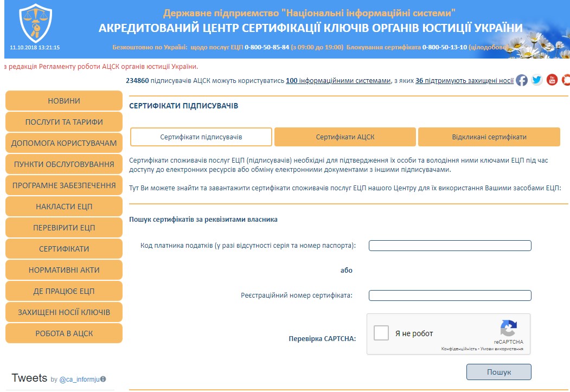This screenshot has width=570, height=392.
Task: Check the "Я не робот" checkbox
Action: click(381, 333)
